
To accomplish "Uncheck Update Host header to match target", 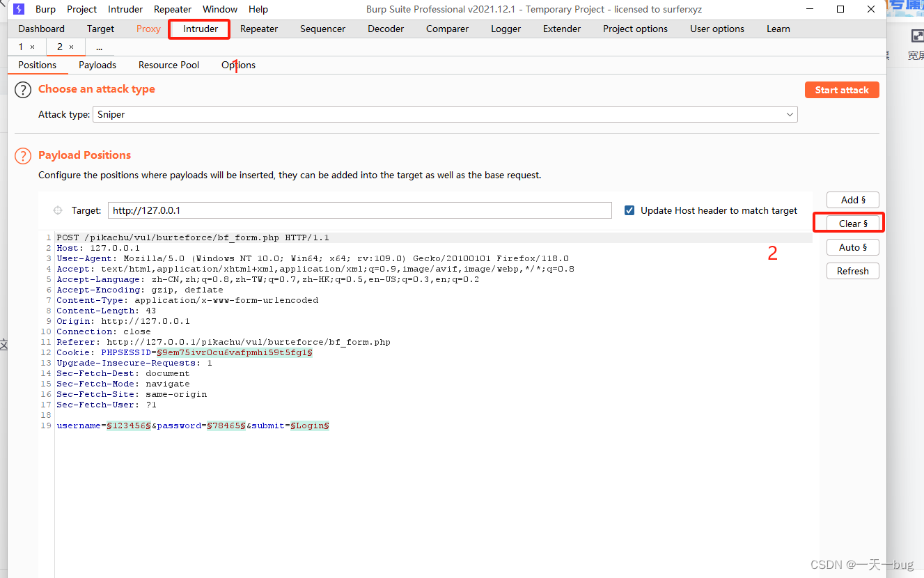I will click(629, 210).
